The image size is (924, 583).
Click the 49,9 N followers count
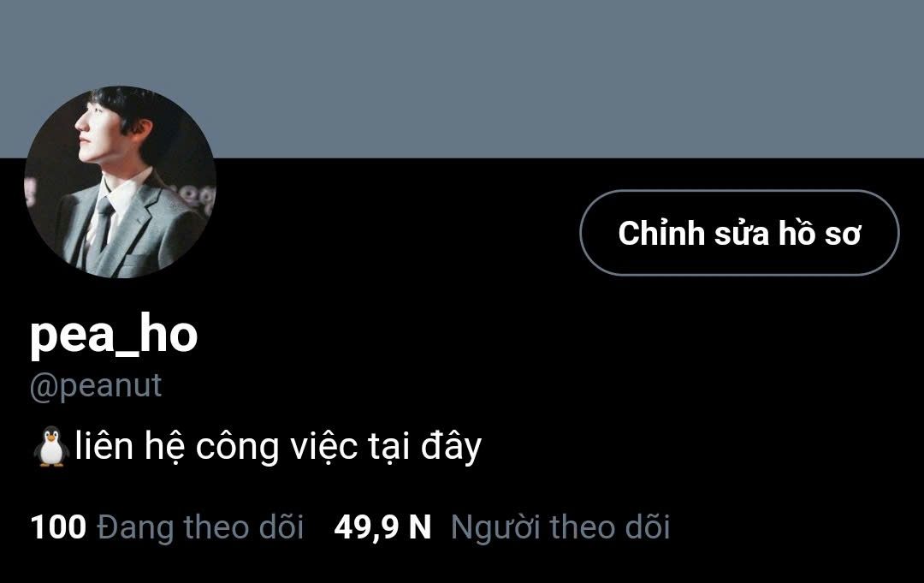(x=382, y=527)
